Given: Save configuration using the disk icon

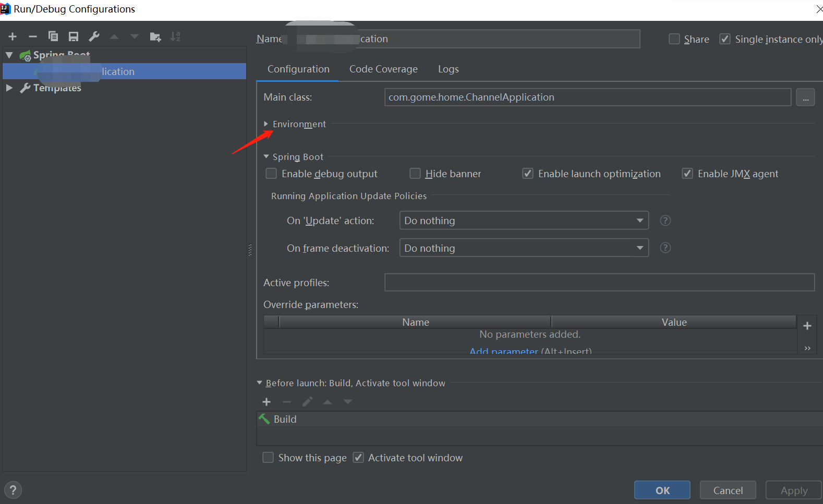Looking at the screenshot, I should [x=74, y=36].
